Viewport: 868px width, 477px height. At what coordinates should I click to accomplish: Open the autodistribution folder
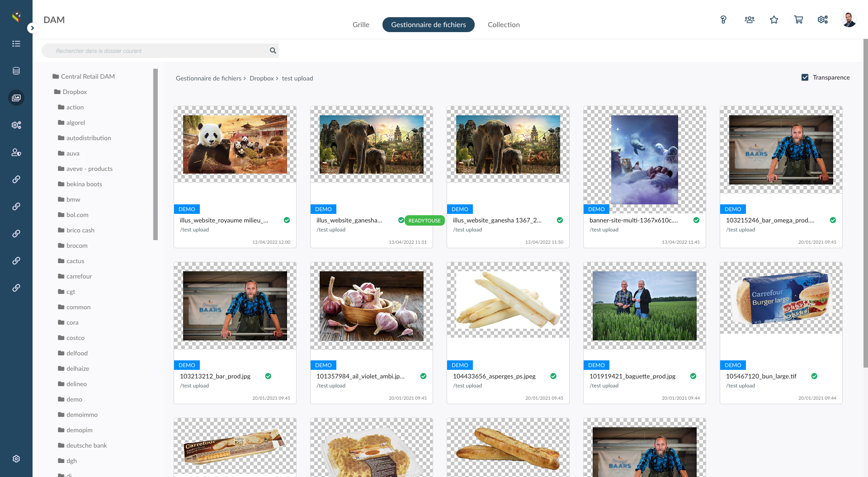[x=85, y=138]
